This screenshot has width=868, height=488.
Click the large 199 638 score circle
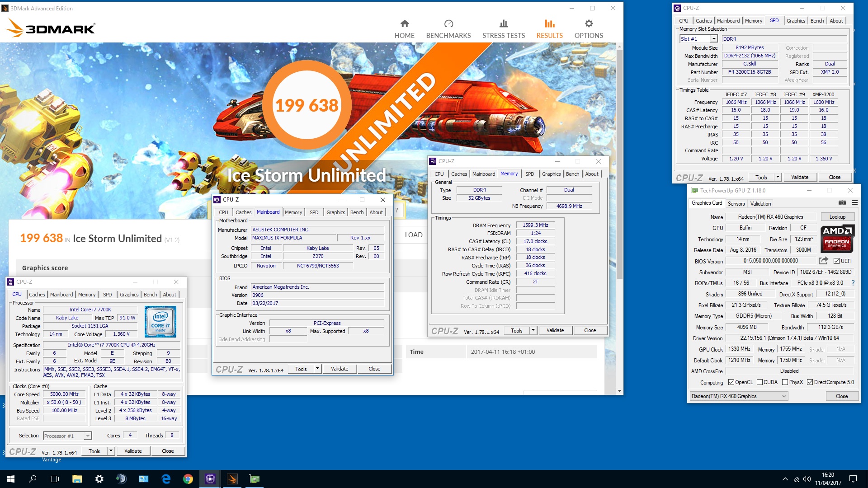tap(307, 105)
